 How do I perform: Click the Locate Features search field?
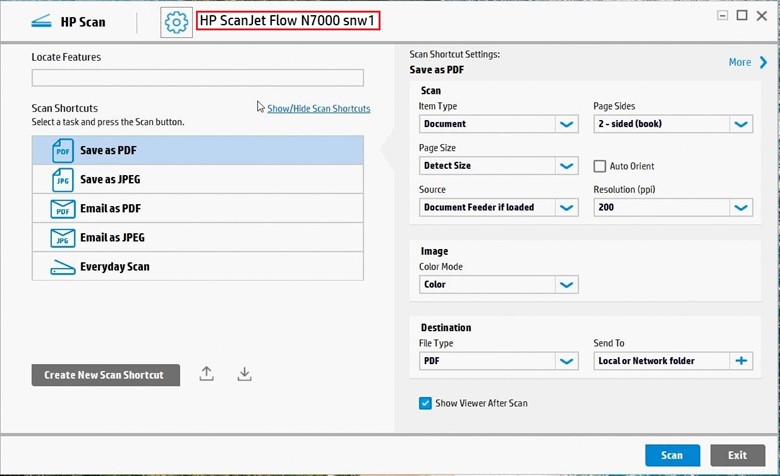point(197,78)
